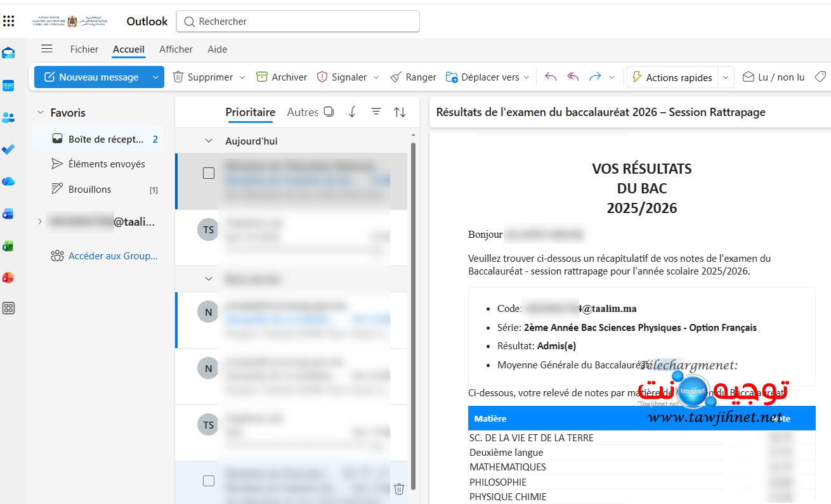Select MATHEMATIQUES row text
Screen dimensions: 831x504
click(508, 467)
